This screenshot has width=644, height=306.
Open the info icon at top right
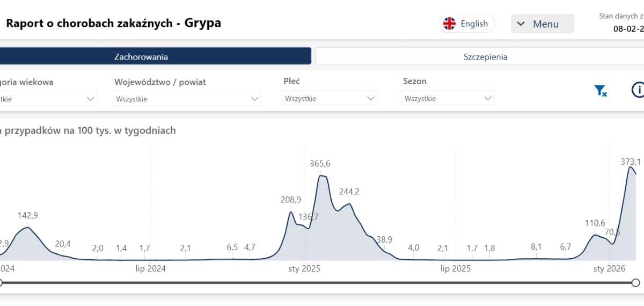[638, 90]
